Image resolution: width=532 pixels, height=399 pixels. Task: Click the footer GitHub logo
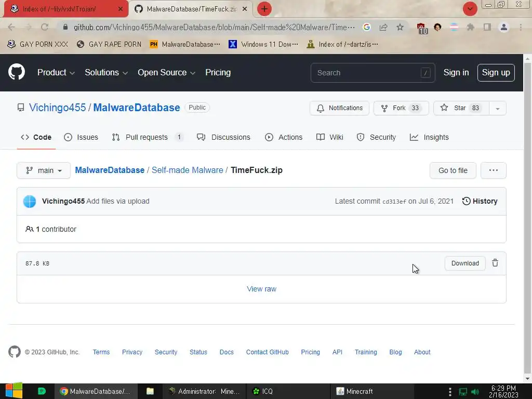click(14, 352)
